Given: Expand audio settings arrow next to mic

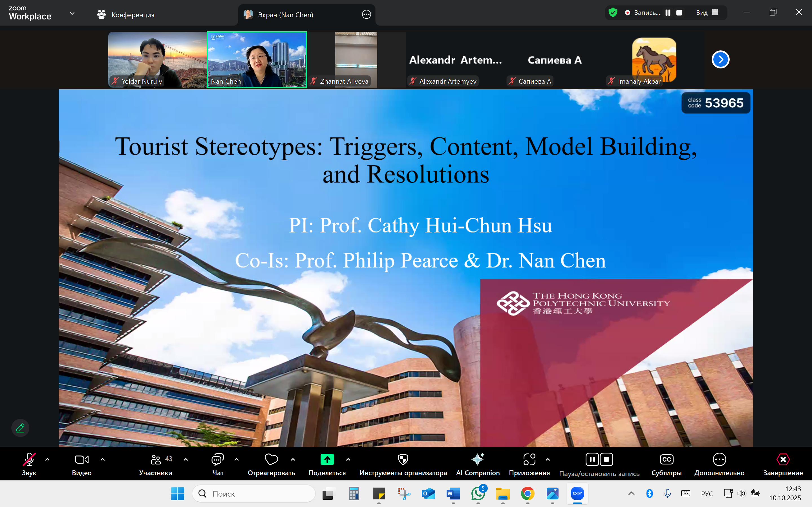Looking at the screenshot, I should tap(47, 460).
